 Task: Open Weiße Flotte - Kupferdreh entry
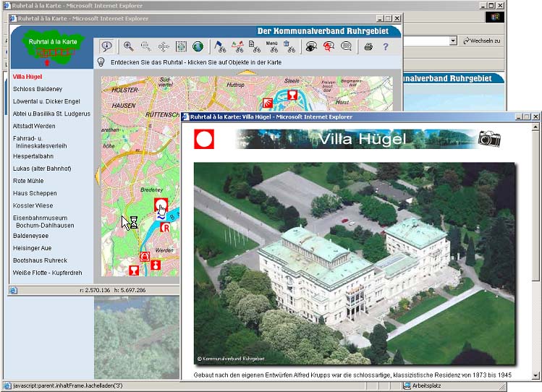tap(47, 273)
